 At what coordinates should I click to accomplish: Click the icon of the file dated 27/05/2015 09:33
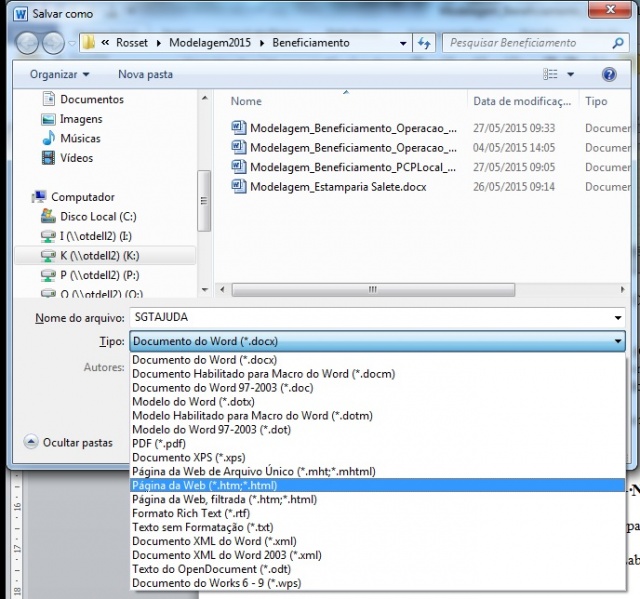[239, 128]
